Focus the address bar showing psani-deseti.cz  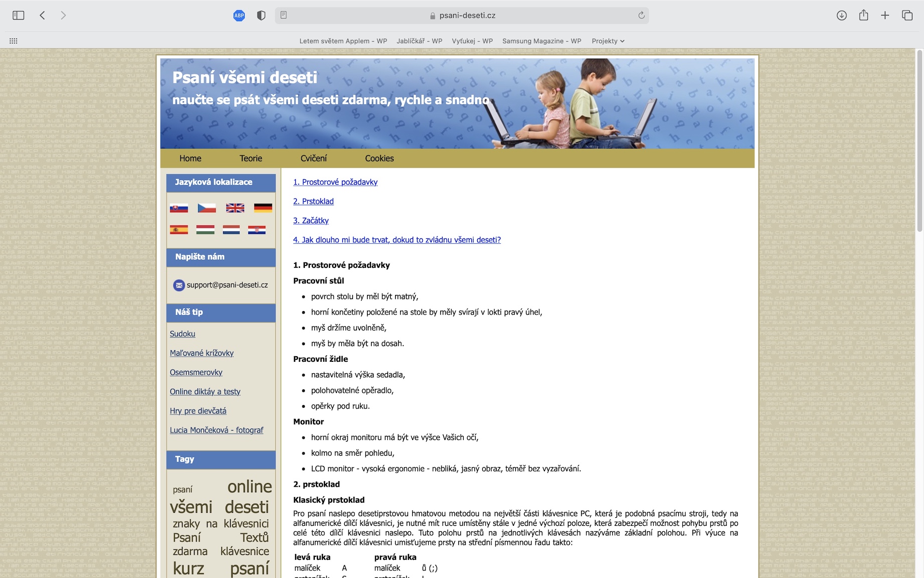462,16
